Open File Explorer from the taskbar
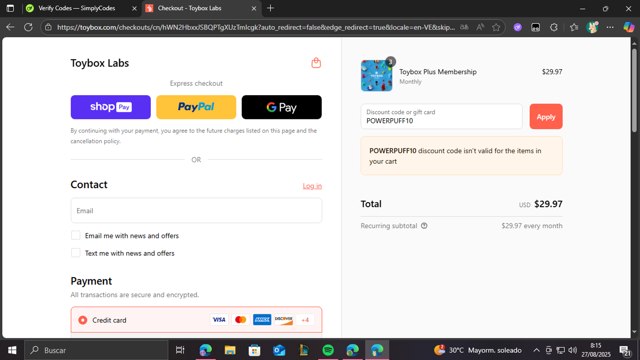This screenshot has height=360, width=640. pyautogui.click(x=230, y=350)
